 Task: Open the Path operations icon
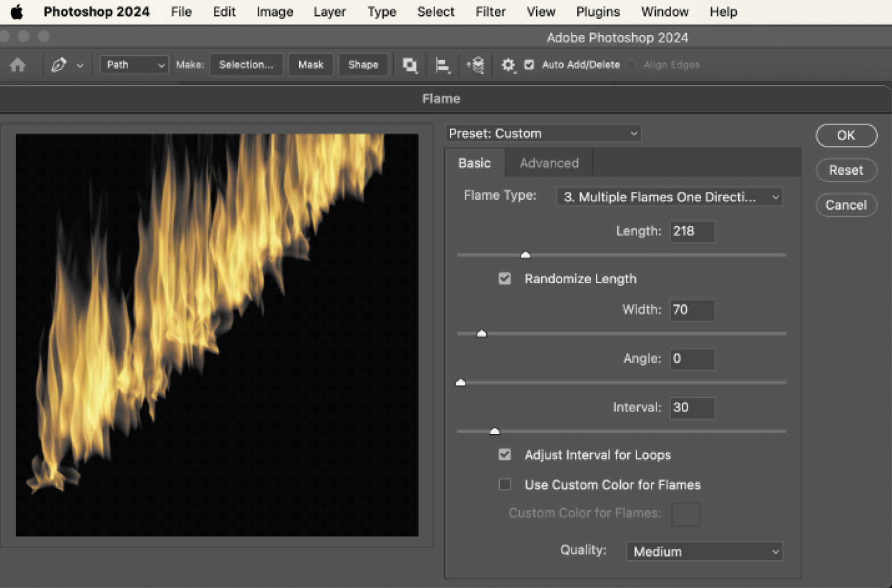(410, 65)
